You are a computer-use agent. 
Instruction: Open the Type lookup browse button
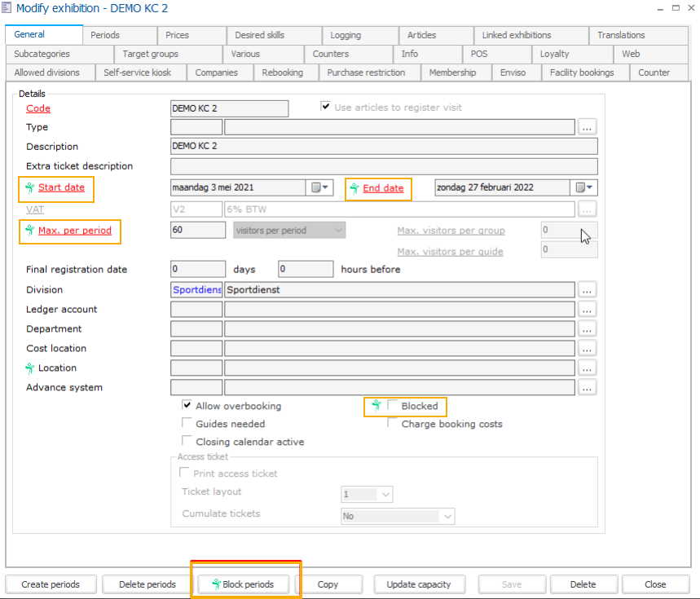click(x=588, y=127)
